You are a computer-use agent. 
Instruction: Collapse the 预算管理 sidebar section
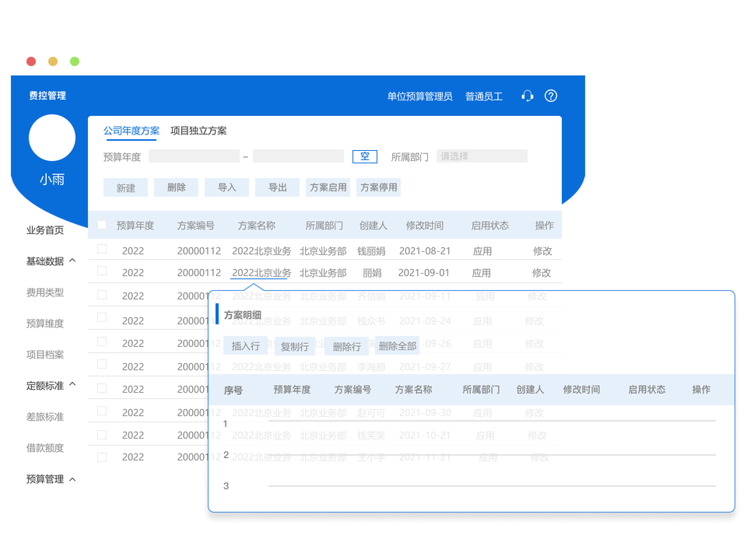(51, 478)
